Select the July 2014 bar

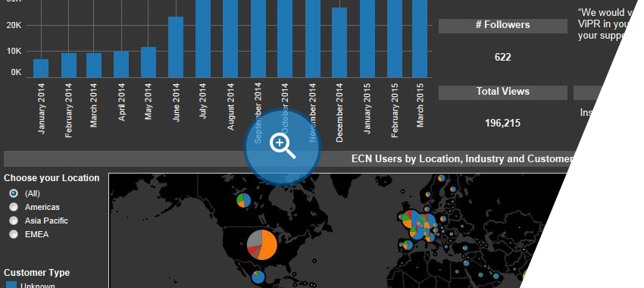pos(203,39)
